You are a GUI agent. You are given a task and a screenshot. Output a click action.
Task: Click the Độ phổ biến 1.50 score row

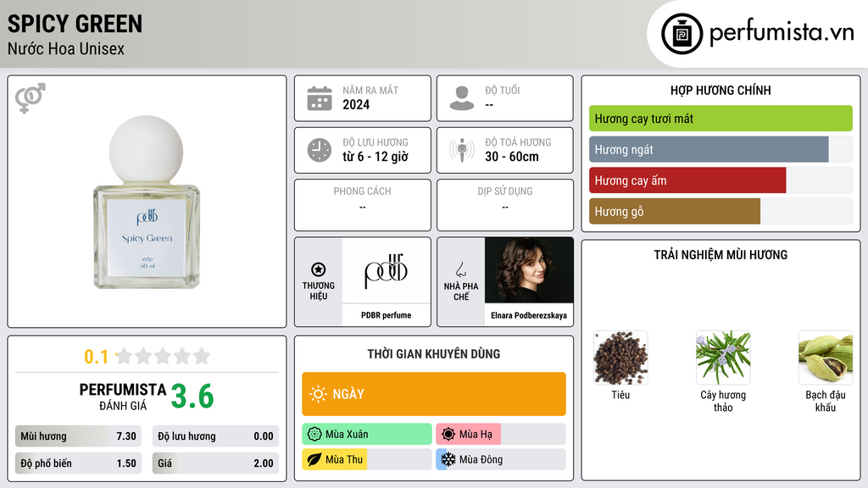click(x=78, y=463)
